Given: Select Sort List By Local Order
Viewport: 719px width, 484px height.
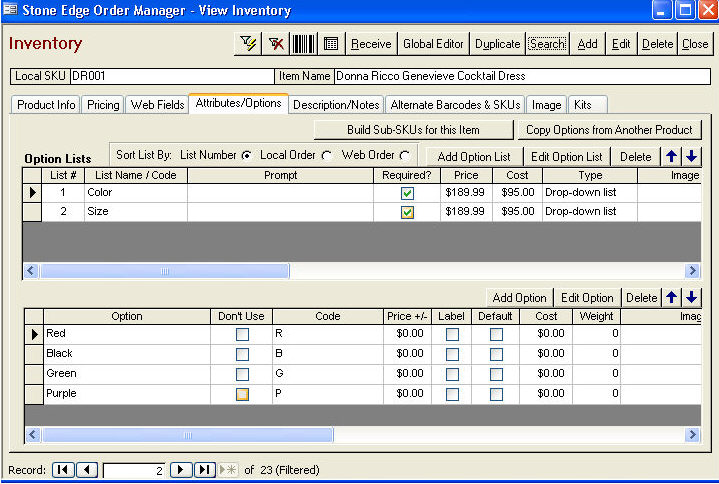Looking at the screenshot, I should (x=326, y=156).
